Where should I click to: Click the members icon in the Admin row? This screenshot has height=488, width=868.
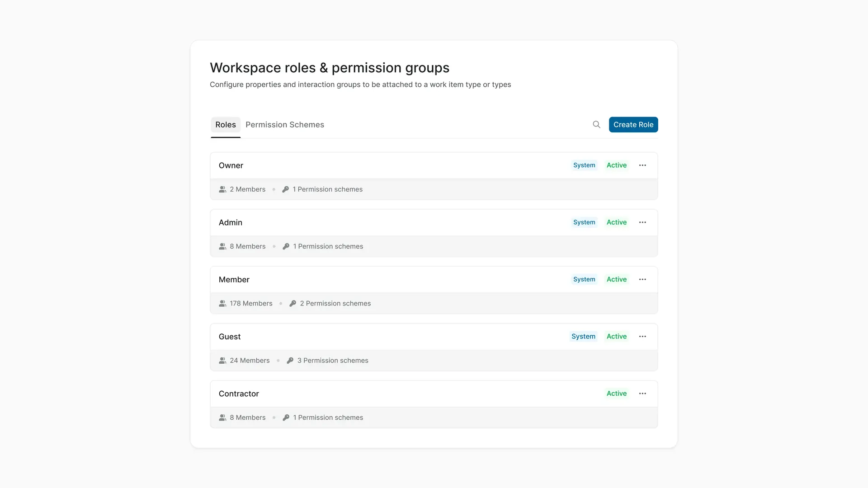pyautogui.click(x=222, y=246)
